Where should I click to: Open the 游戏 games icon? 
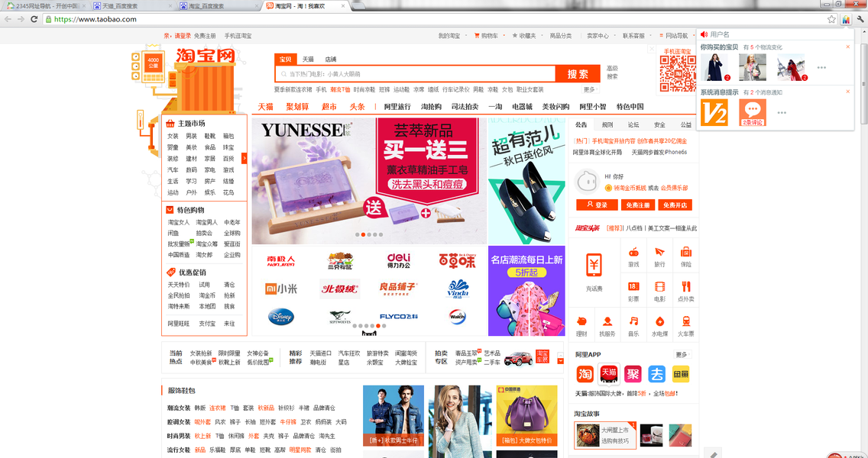point(633,252)
